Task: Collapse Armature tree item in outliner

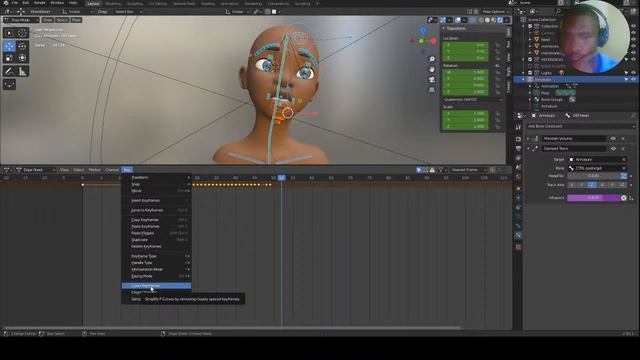Action: (524, 80)
